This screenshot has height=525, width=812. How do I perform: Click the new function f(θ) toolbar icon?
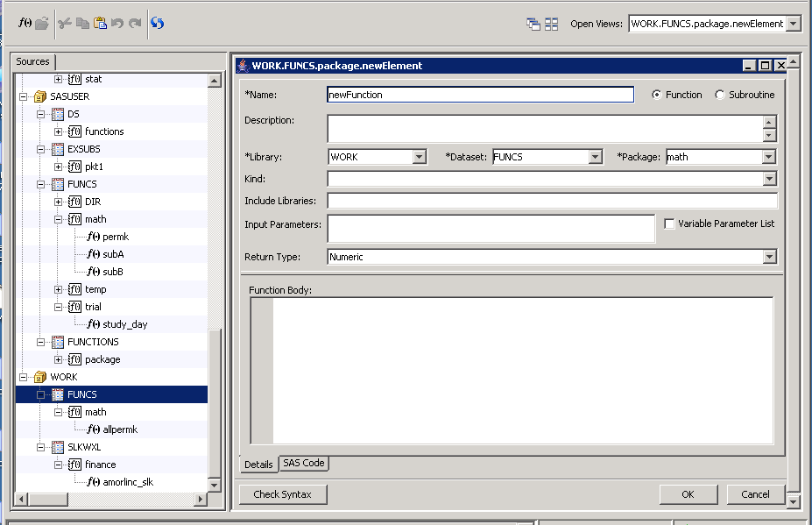coord(25,23)
